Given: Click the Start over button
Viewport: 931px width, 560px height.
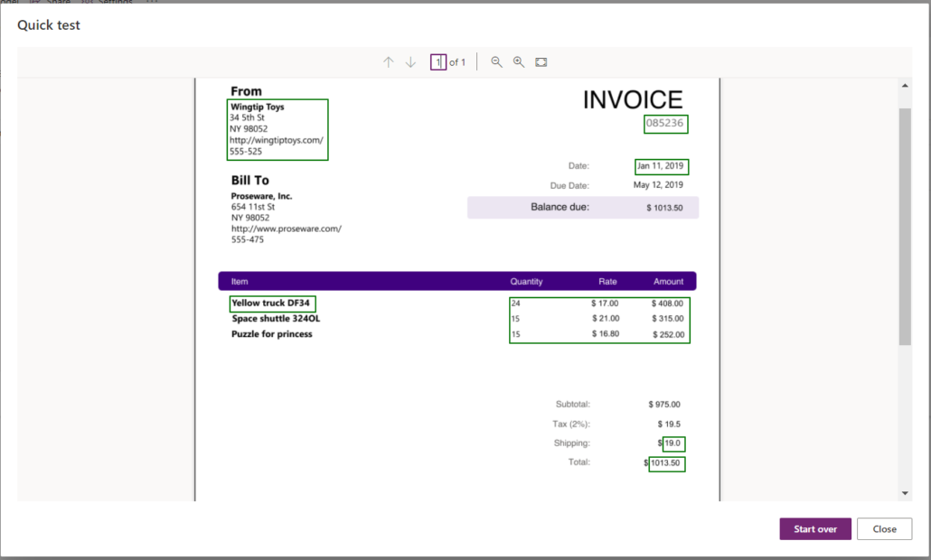Looking at the screenshot, I should click(814, 529).
